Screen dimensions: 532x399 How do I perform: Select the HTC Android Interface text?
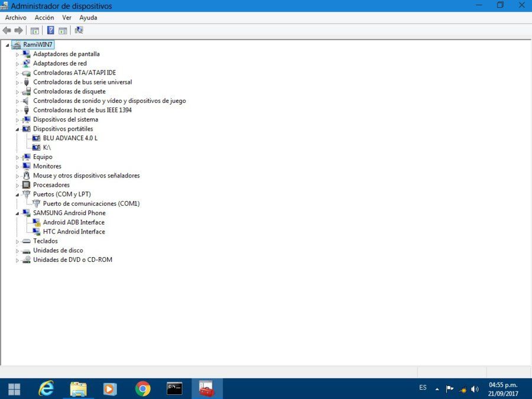pyautogui.click(x=74, y=231)
